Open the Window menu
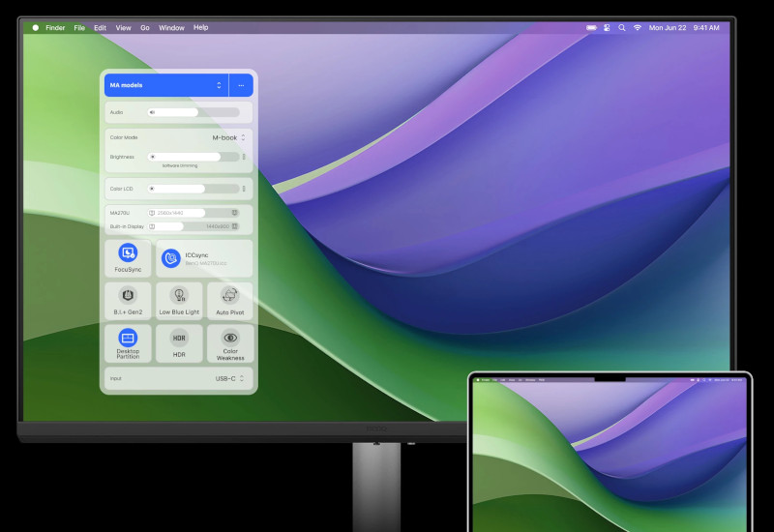The height and width of the screenshot is (532, 774). 171,28
